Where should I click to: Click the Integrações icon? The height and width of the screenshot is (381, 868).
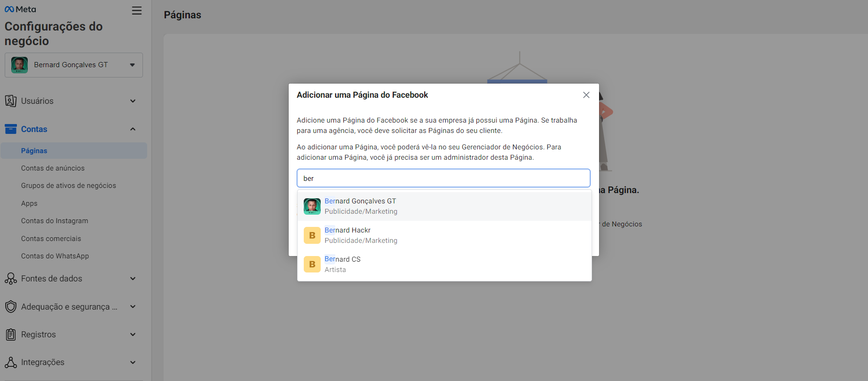click(11, 362)
